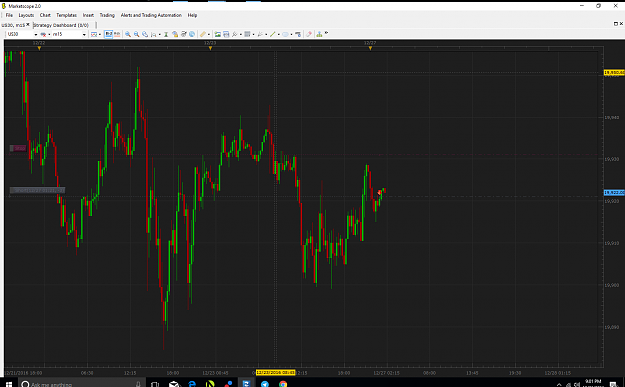
Task: Click the pink eraser toolbar icon
Action: tap(309, 34)
